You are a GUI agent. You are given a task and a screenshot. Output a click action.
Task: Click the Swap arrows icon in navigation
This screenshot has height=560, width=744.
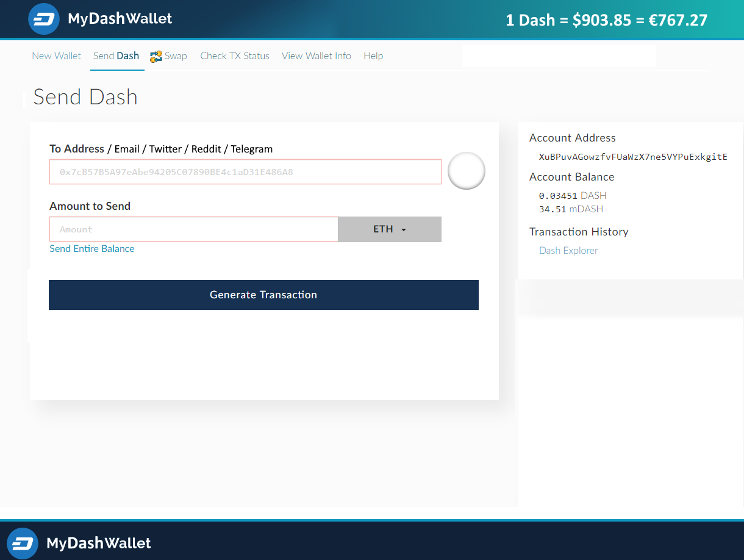(156, 56)
